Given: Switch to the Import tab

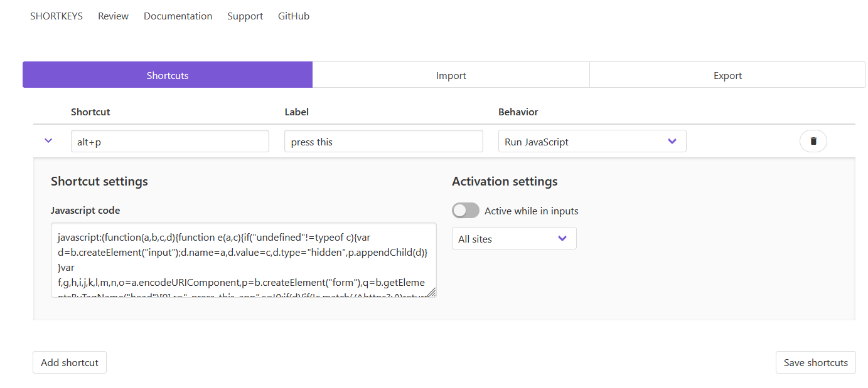Looking at the screenshot, I should [451, 75].
